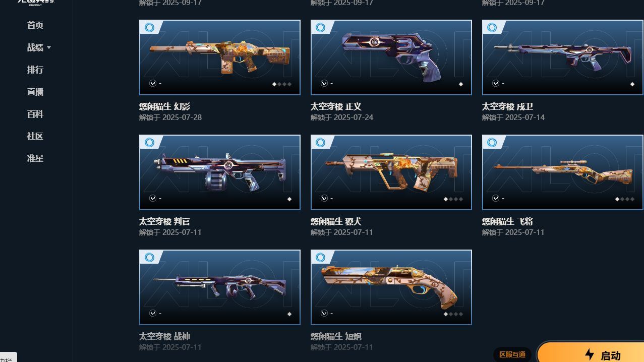
Task: Click the blue tier badge on 太空穿梭 戍卫 card
Action: coord(492,27)
